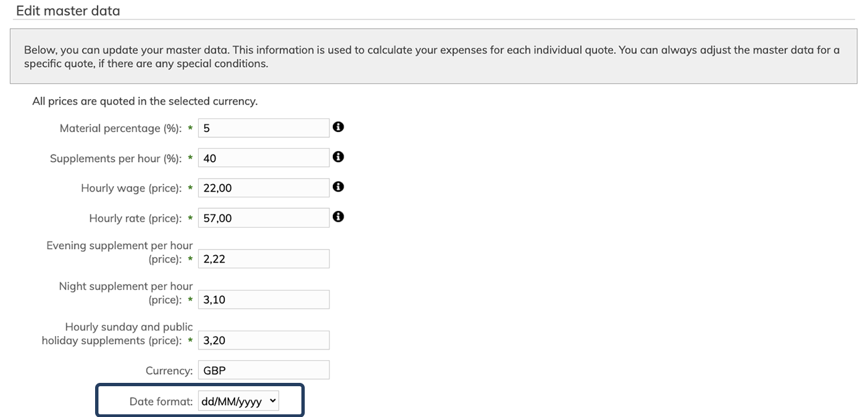Click the "Hourly wage (price)" label
This screenshot has width=868, height=417.
click(131, 189)
